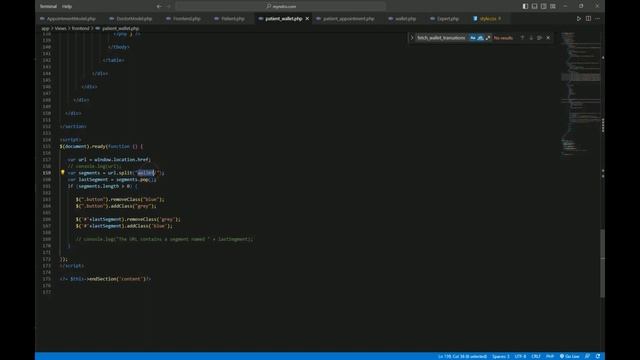
Task: Click the $(document).ready line
Action: [101, 147]
